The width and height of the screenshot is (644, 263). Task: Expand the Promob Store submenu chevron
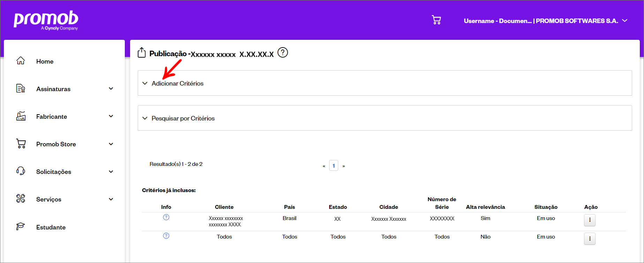111,144
